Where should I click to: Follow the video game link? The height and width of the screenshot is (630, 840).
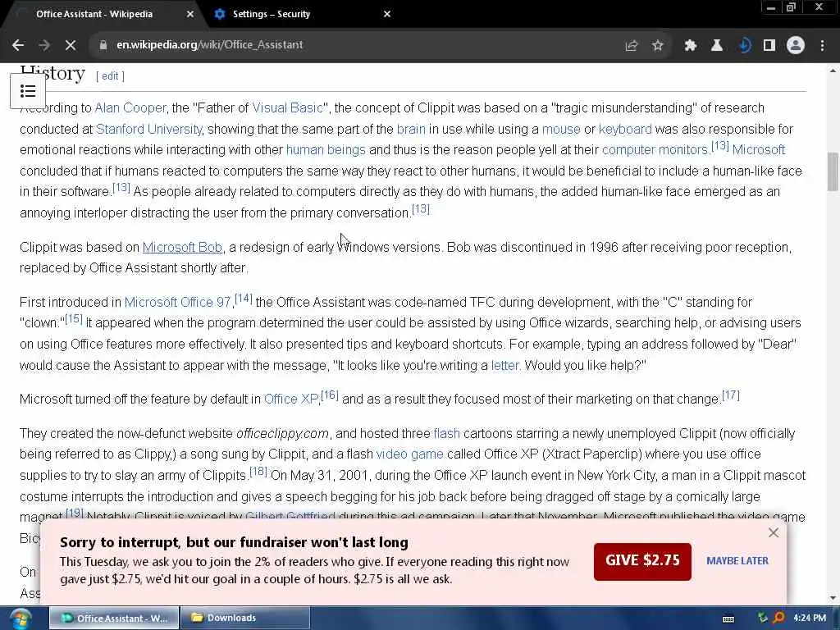tap(410, 454)
